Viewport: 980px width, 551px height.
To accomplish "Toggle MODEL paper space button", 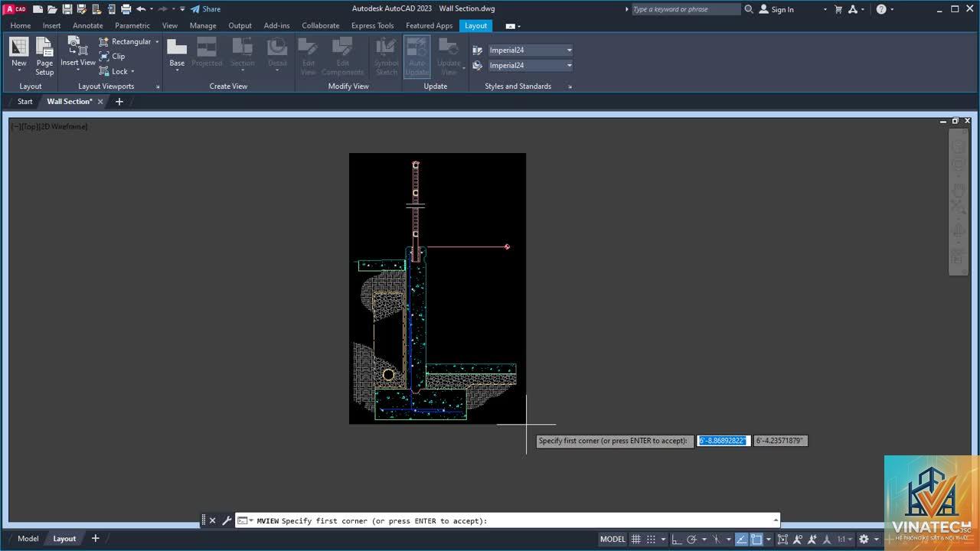I will pyautogui.click(x=612, y=539).
